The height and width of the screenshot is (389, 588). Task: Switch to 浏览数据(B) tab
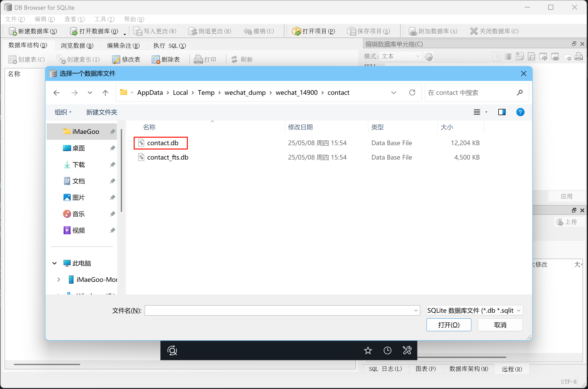point(77,45)
